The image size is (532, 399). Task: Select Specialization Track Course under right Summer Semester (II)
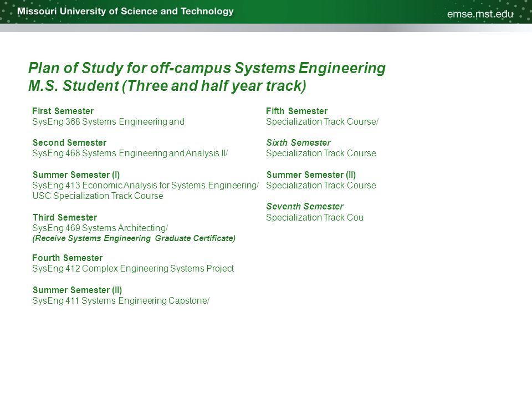[321, 186]
